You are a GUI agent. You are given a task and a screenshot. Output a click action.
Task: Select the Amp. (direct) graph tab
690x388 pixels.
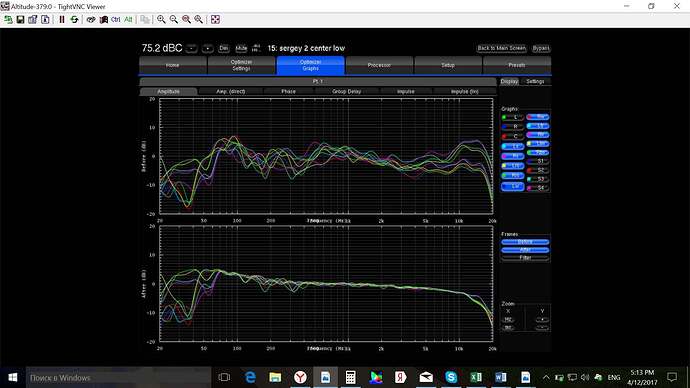click(x=231, y=92)
